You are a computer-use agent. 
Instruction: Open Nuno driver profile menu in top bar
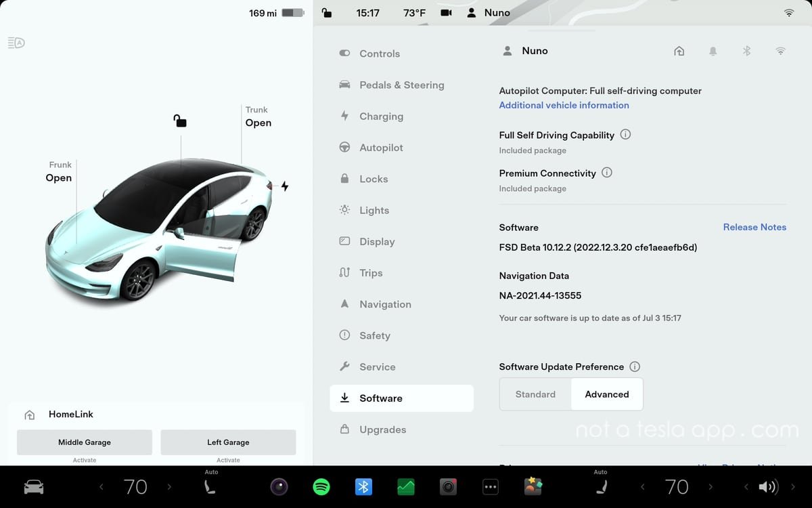click(489, 13)
